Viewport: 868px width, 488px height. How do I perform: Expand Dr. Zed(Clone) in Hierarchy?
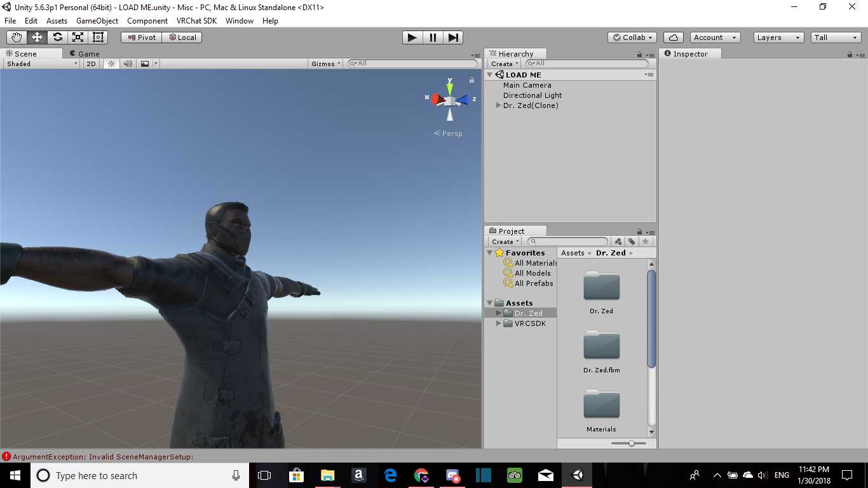pyautogui.click(x=499, y=105)
